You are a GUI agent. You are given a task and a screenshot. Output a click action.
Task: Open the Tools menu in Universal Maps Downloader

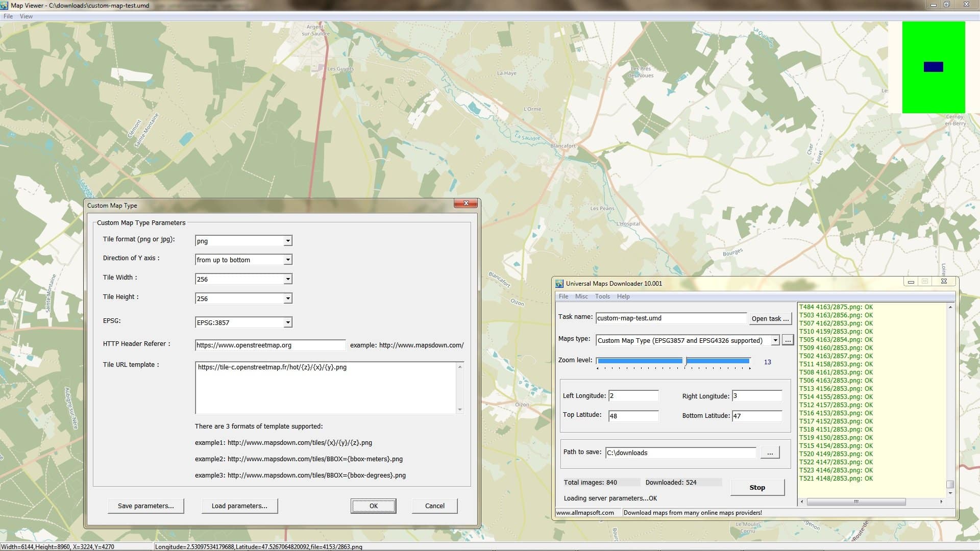click(x=602, y=296)
